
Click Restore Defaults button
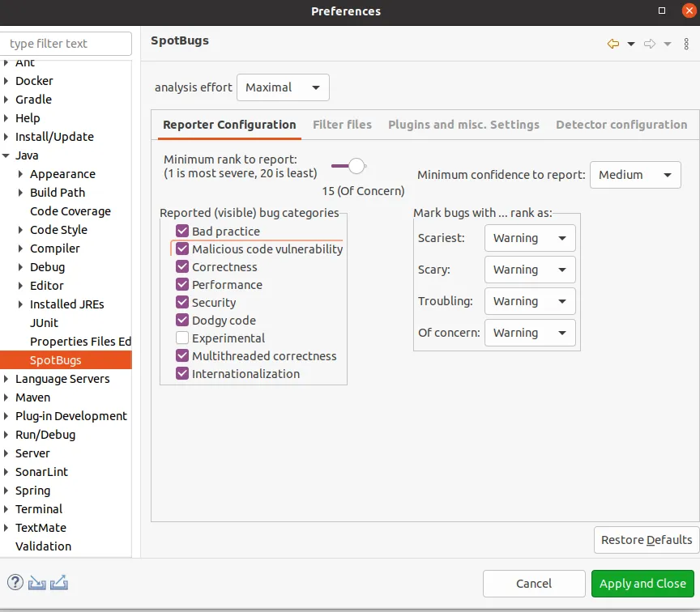(647, 540)
